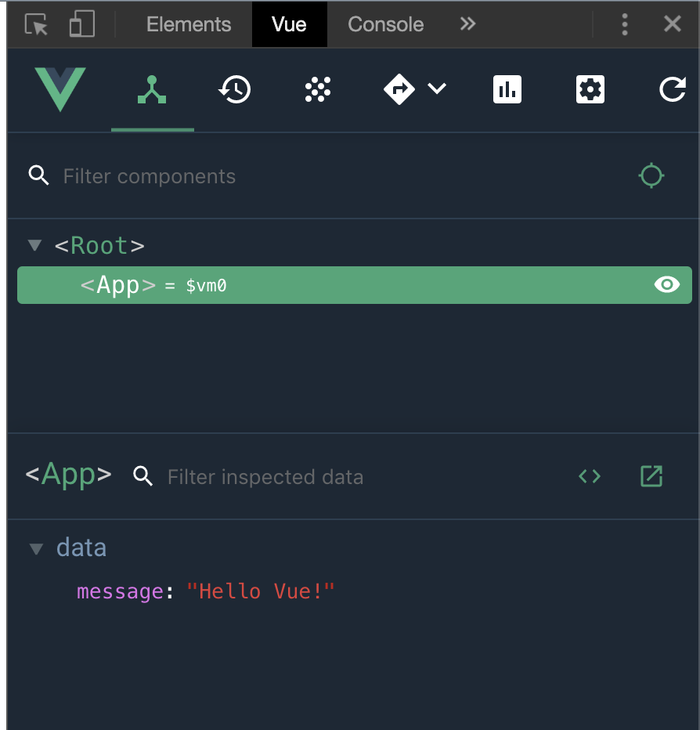The height and width of the screenshot is (730, 700).
Task: Click the Vue logo icon
Action: tap(60, 89)
